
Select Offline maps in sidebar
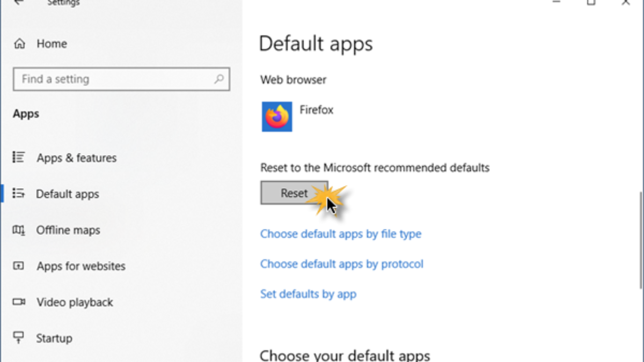(68, 230)
